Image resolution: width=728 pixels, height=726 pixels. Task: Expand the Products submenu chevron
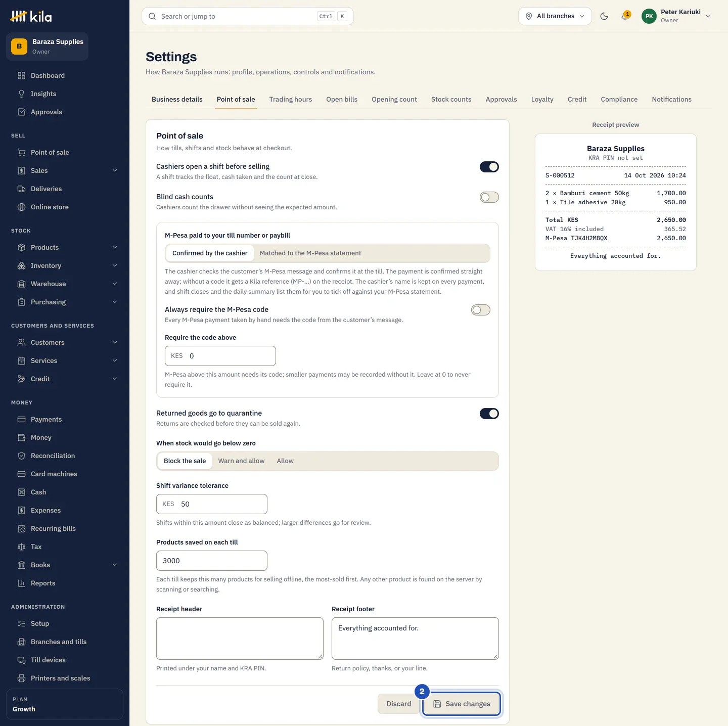115,247
